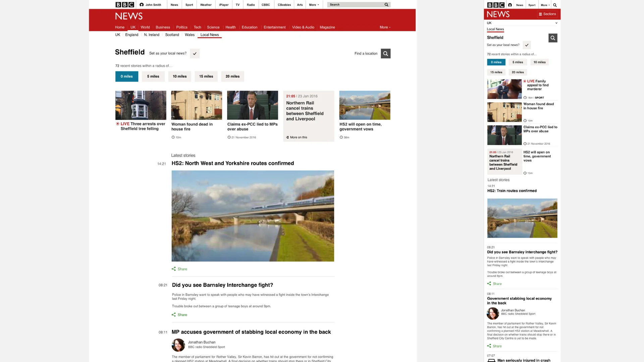Select the Scotland sub-navigation item
The height and width of the screenshot is (362, 644).
tap(172, 35)
